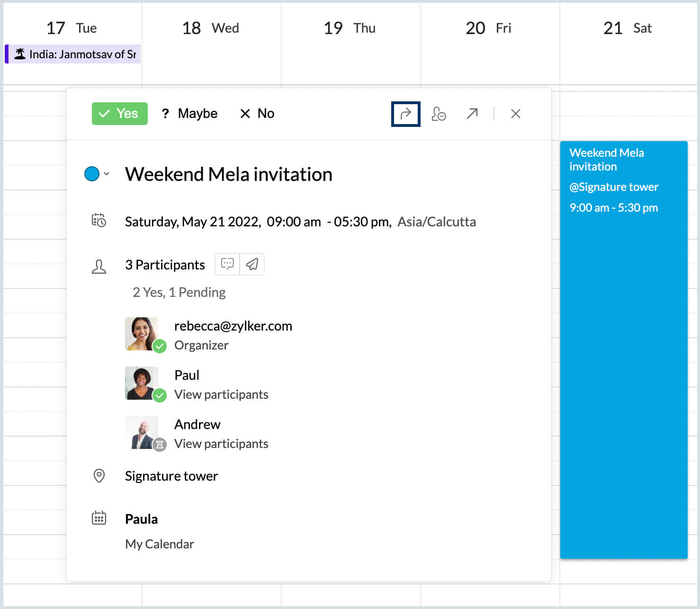Click the calendar icon next to Paula
700x609 pixels.
coord(99,518)
